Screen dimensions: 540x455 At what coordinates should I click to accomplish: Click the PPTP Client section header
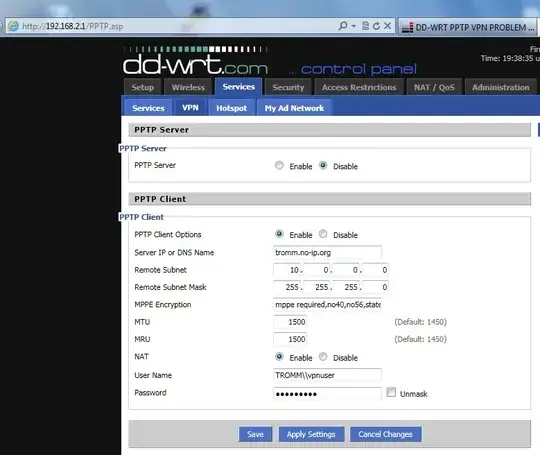coord(330,199)
